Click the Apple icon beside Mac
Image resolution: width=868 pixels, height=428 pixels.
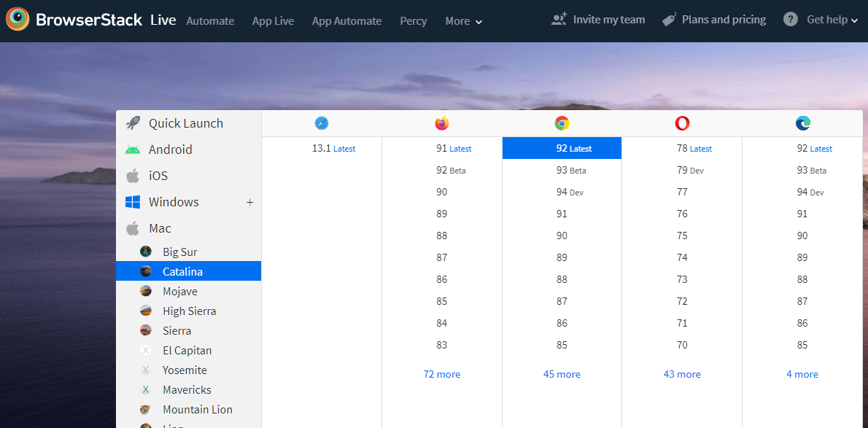133,228
